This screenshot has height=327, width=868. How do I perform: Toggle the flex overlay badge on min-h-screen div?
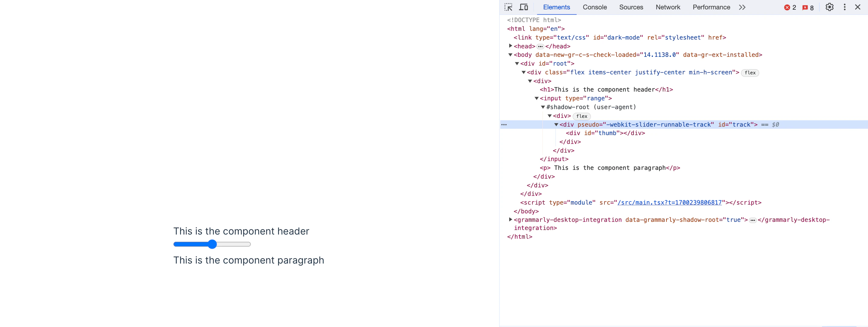point(750,73)
